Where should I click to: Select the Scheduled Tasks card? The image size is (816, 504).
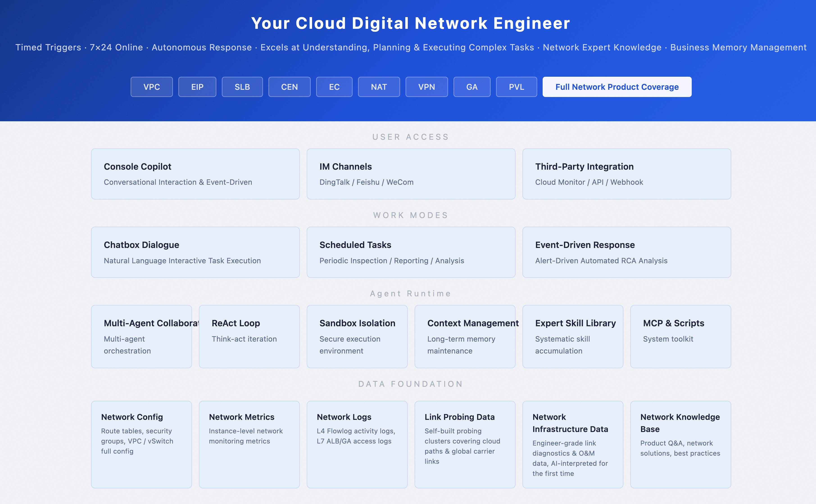(x=411, y=252)
